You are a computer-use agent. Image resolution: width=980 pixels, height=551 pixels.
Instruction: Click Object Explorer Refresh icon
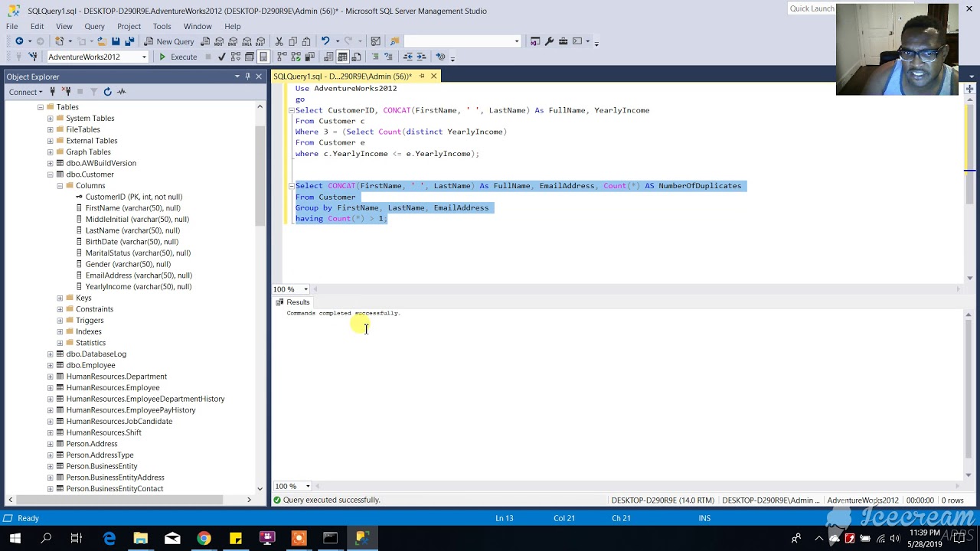pos(107,92)
